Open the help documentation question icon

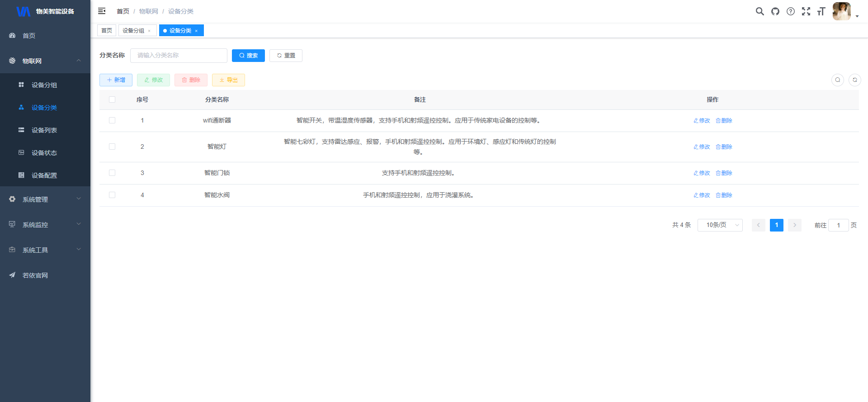pyautogui.click(x=791, y=11)
